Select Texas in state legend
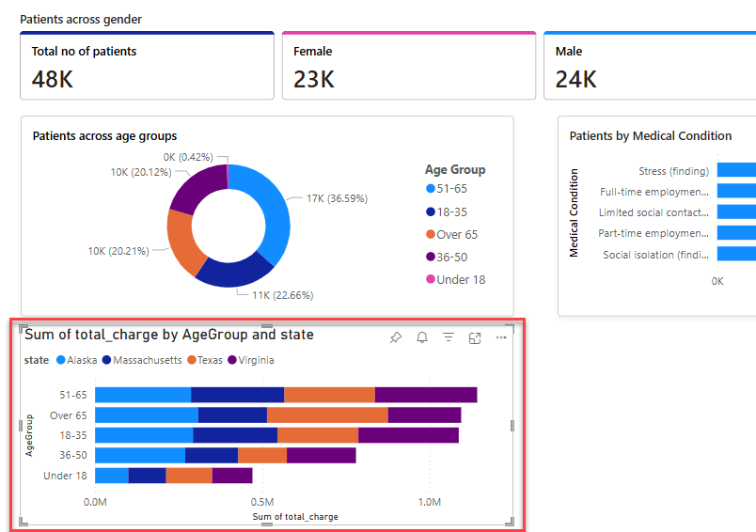The image size is (756, 532). point(205,360)
